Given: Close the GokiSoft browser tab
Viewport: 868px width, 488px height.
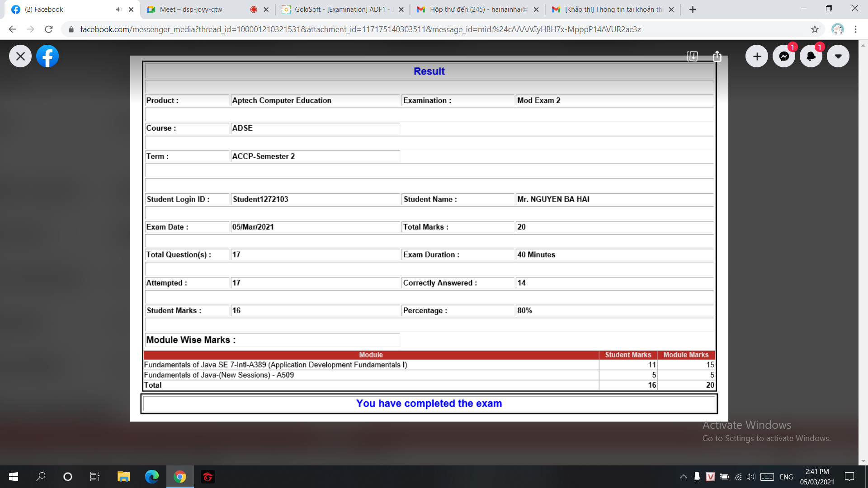Looking at the screenshot, I should point(401,9).
